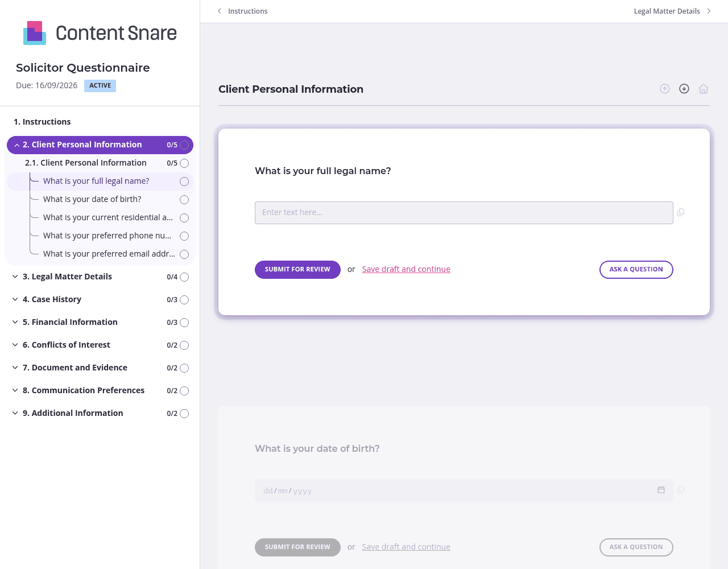Open 5. Financial Information section label

pos(70,322)
